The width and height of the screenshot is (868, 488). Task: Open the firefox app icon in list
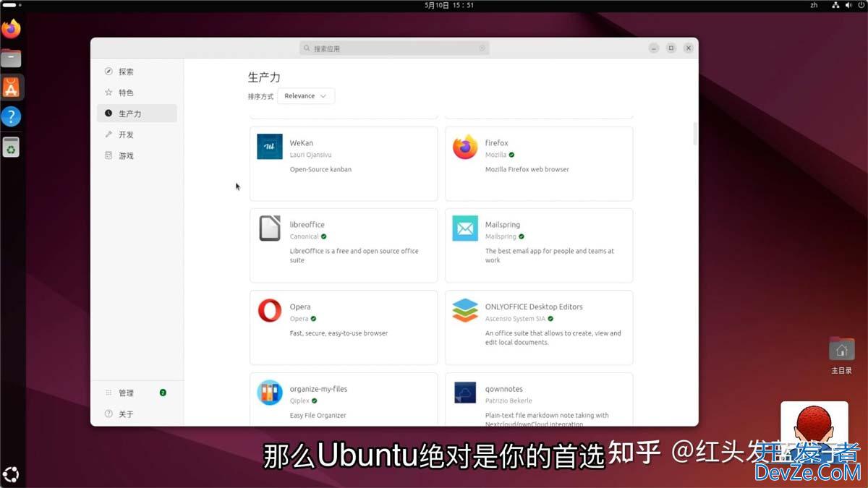point(465,147)
